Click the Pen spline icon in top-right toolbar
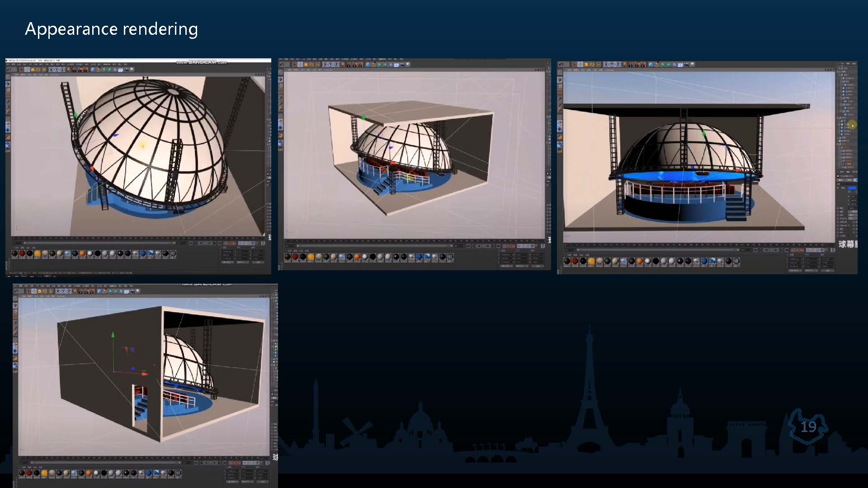 coord(657,64)
